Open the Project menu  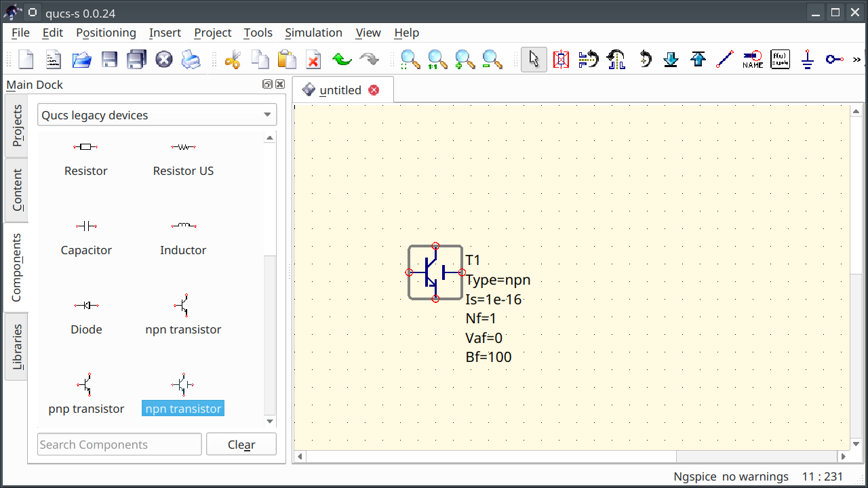point(212,33)
